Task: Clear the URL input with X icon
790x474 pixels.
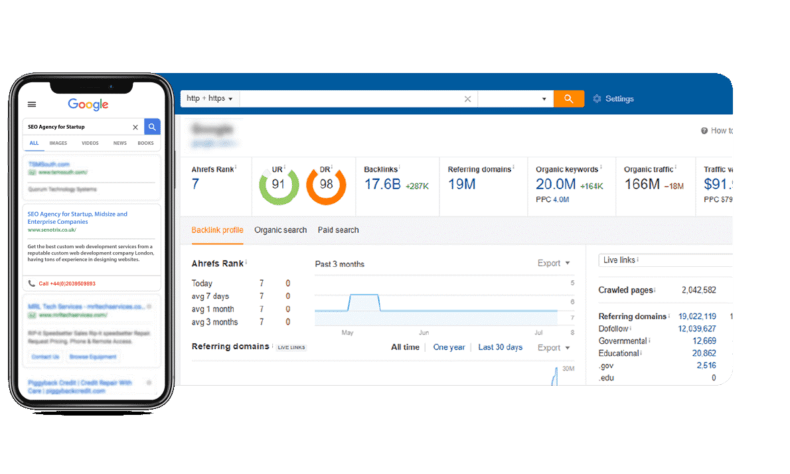Action: pos(467,99)
